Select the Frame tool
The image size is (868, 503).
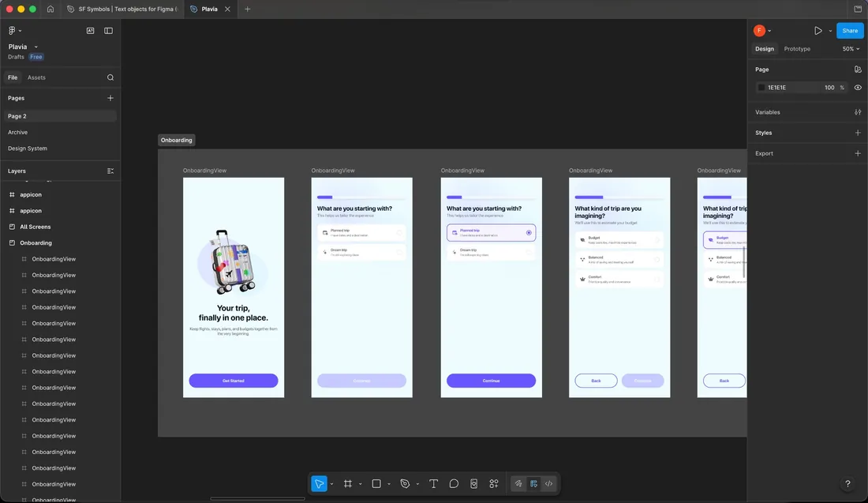tap(348, 483)
